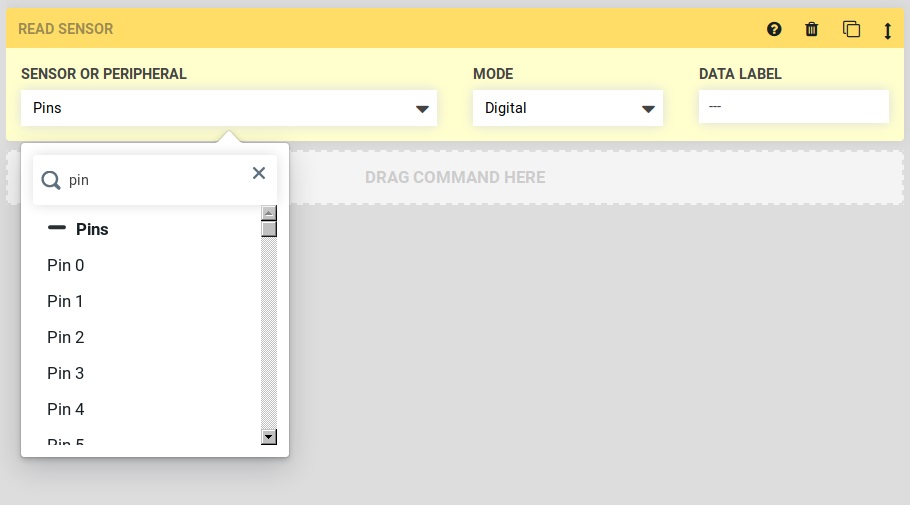Select Pin 3 entry
Screen dimensions: 910x505
pos(66,373)
